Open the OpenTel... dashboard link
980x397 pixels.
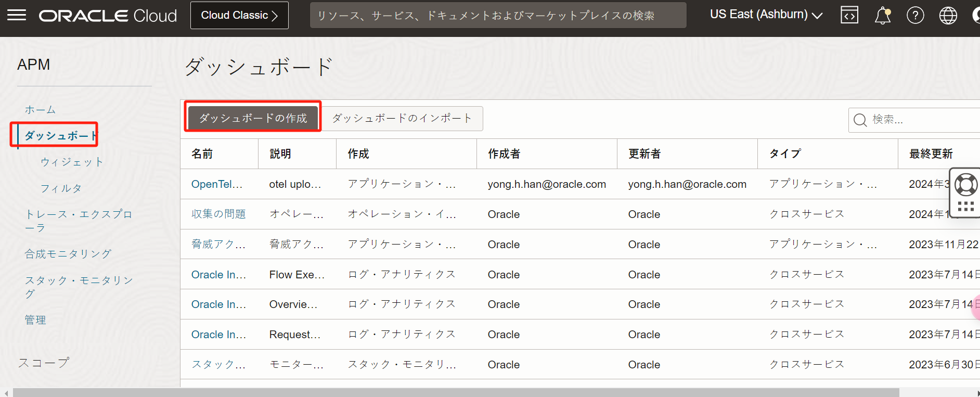pos(216,184)
